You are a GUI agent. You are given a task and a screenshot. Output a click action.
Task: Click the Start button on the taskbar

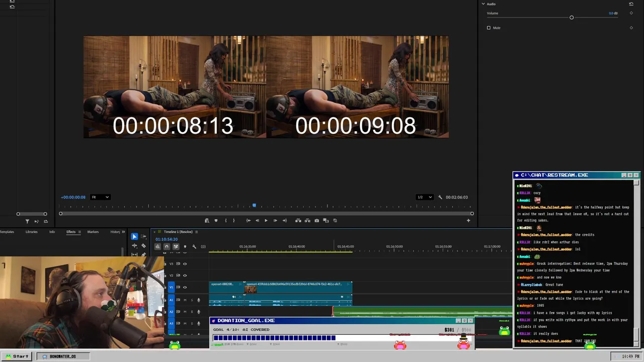(x=17, y=356)
